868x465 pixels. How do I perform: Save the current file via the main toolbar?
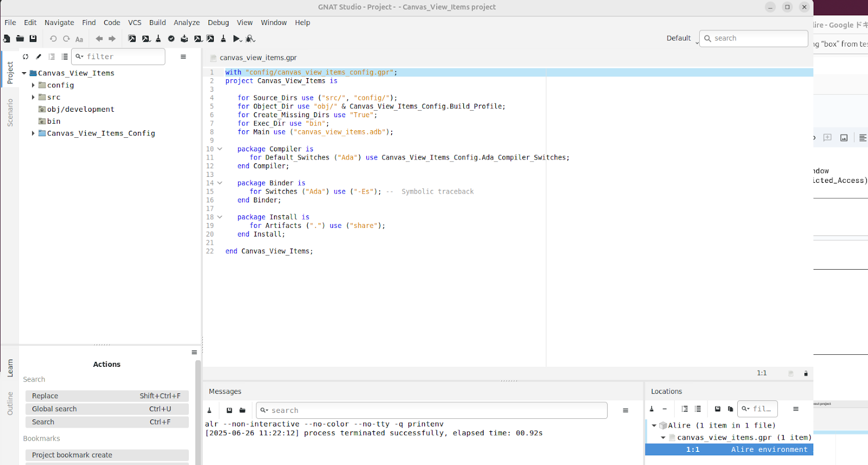coord(33,39)
